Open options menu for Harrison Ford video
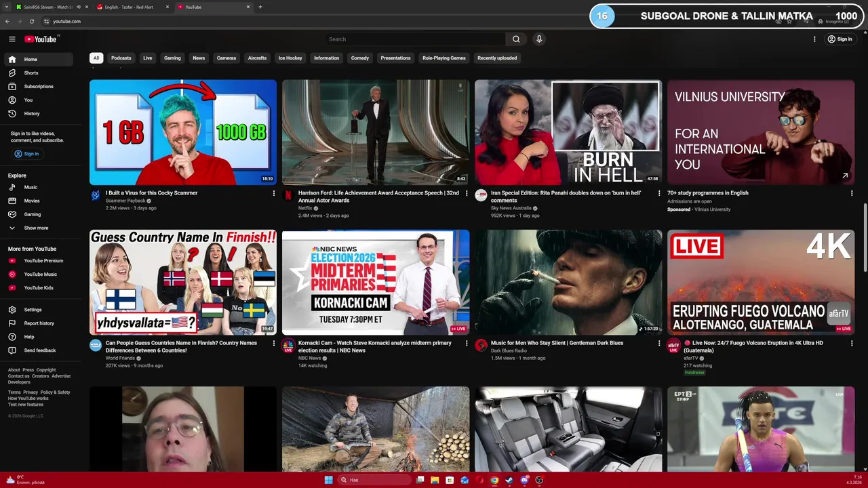Screen dimensions: 868x488 [467, 193]
